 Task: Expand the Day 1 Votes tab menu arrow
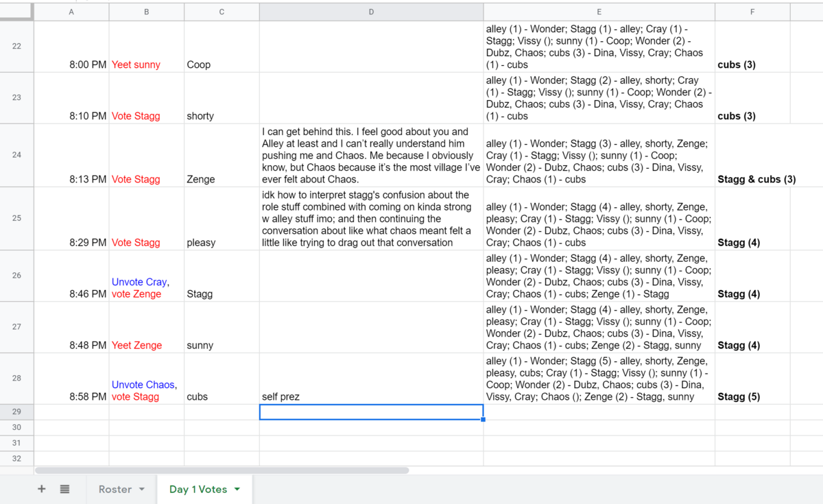[x=237, y=489]
